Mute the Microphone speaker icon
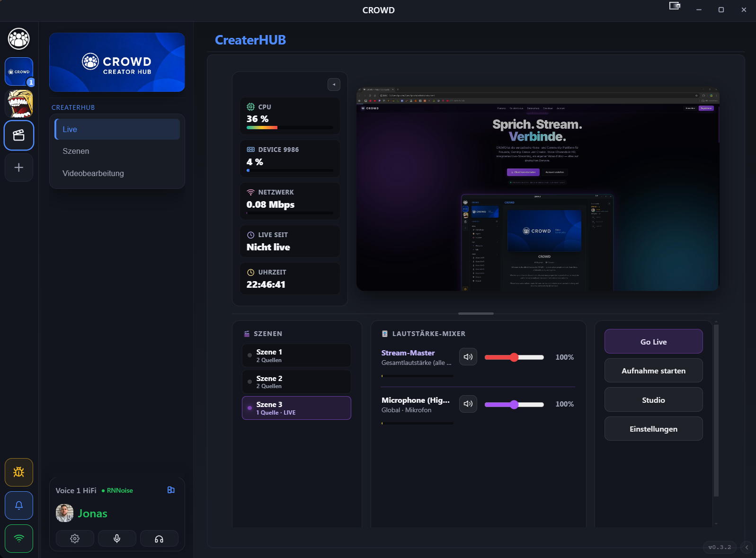756x558 pixels. click(x=468, y=404)
